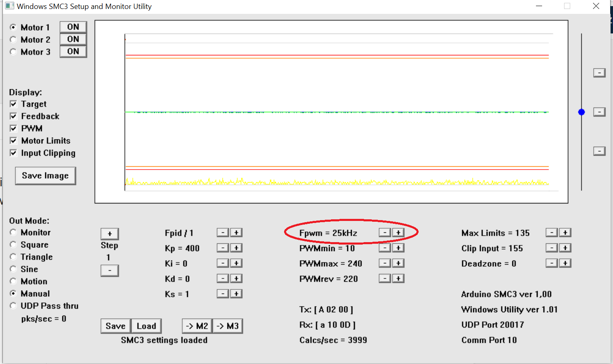Viewport: 613px width, 364px height.
Task: Copy settings to motor 2 with -> M2
Action: click(x=197, y=326)
